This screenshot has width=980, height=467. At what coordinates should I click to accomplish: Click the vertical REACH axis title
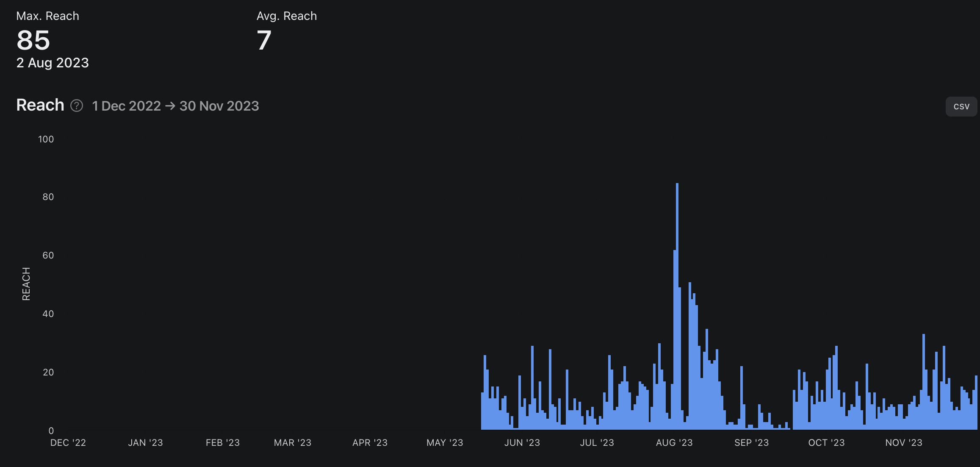pyautogui.click(x=26, y=284)
